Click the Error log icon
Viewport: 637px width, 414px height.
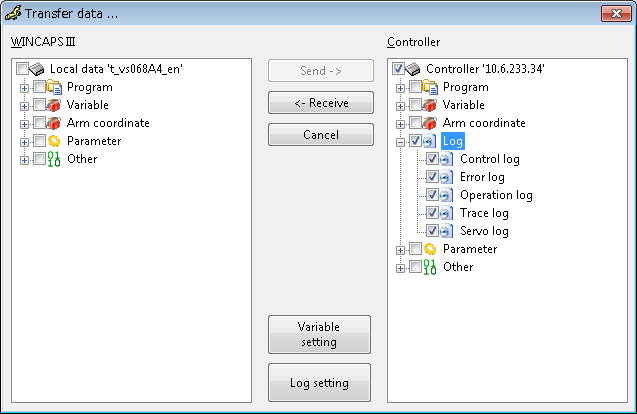point(446,177)
